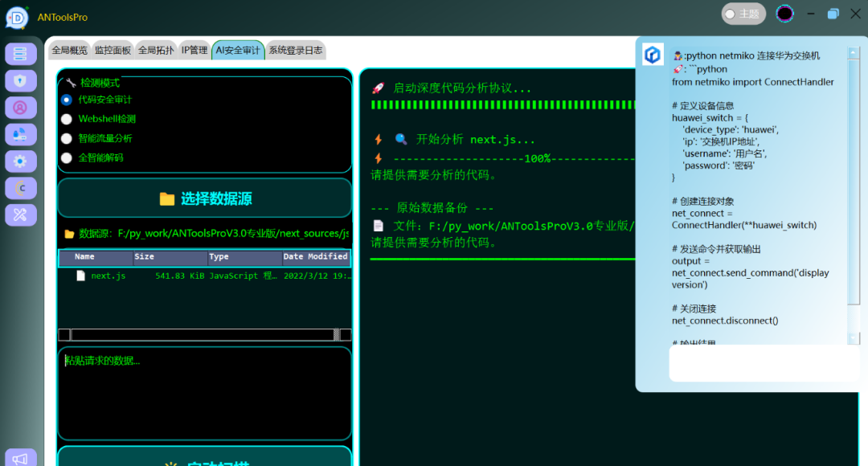Sort file list by Name column
The width and height of the screenshot is (868, 466).
[x=96, y=257]
